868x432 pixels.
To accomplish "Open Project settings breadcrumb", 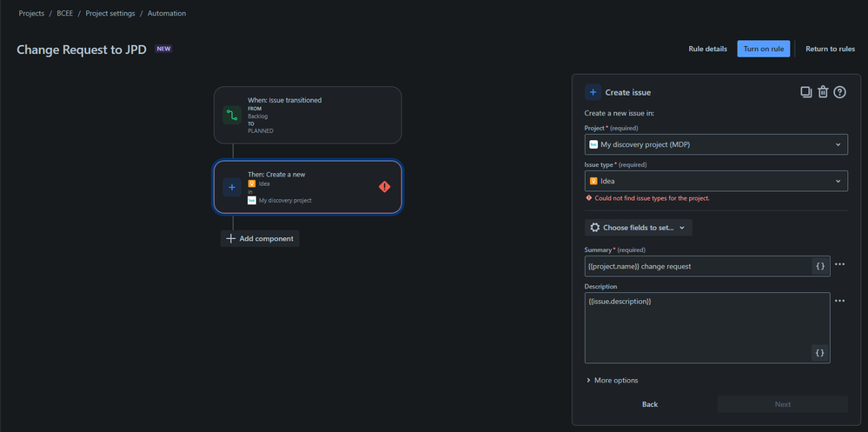I will 110,13.
